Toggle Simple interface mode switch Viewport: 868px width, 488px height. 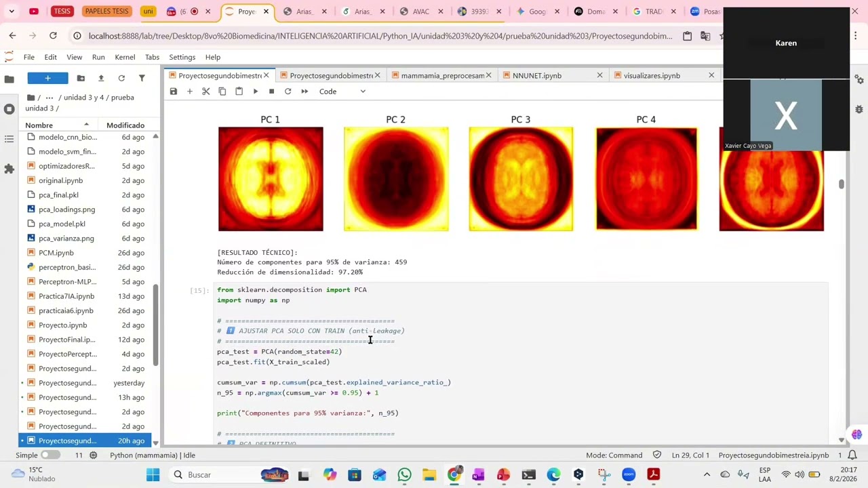pos(50,455)
